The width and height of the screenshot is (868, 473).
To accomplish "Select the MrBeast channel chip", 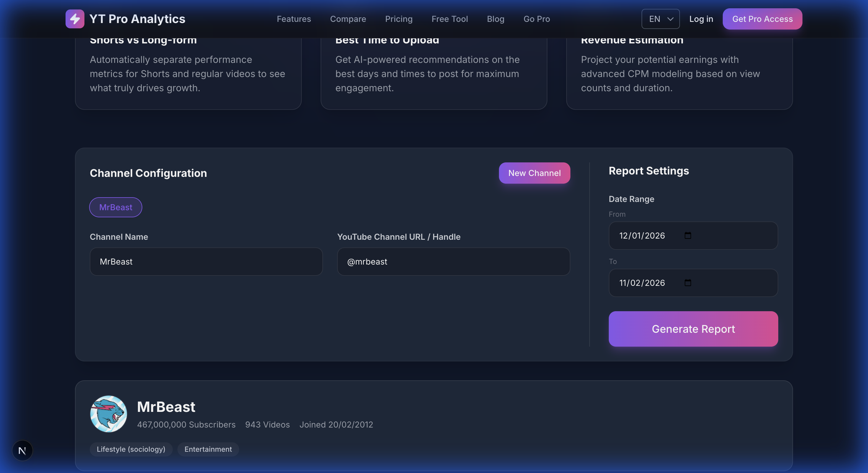I will 115,207.
